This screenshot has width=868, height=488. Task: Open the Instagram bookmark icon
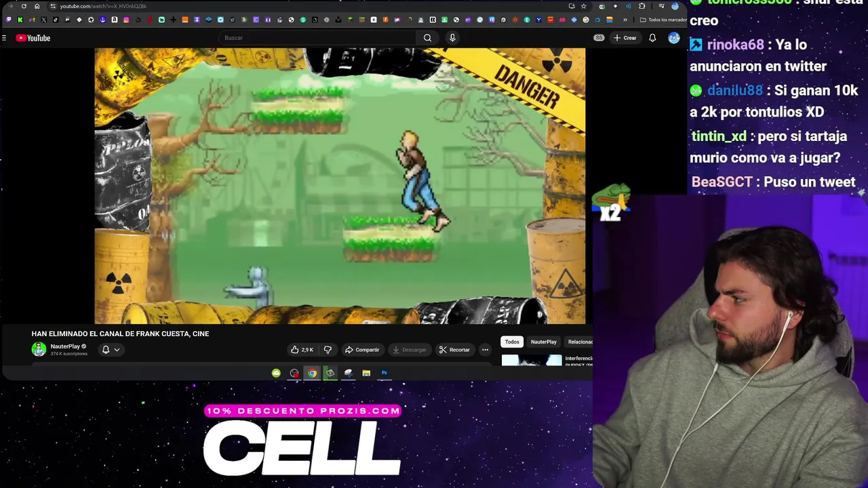[x=126, y=20]
